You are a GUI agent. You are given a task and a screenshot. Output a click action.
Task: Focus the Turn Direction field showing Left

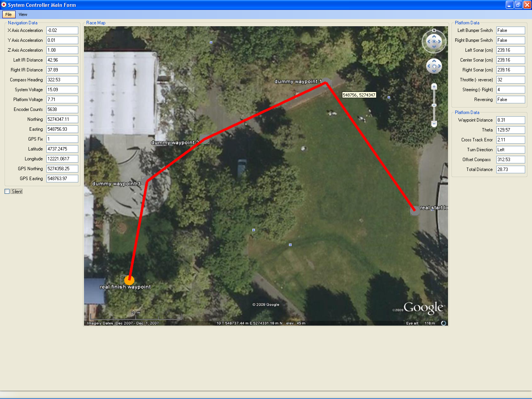(511, 150)
